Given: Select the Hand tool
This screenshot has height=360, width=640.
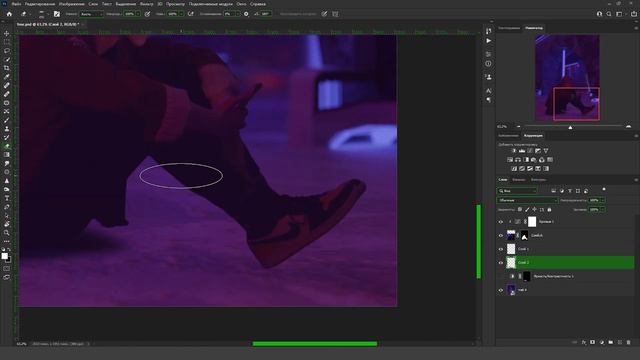Looking at the screenshot, I should point(7,224).
